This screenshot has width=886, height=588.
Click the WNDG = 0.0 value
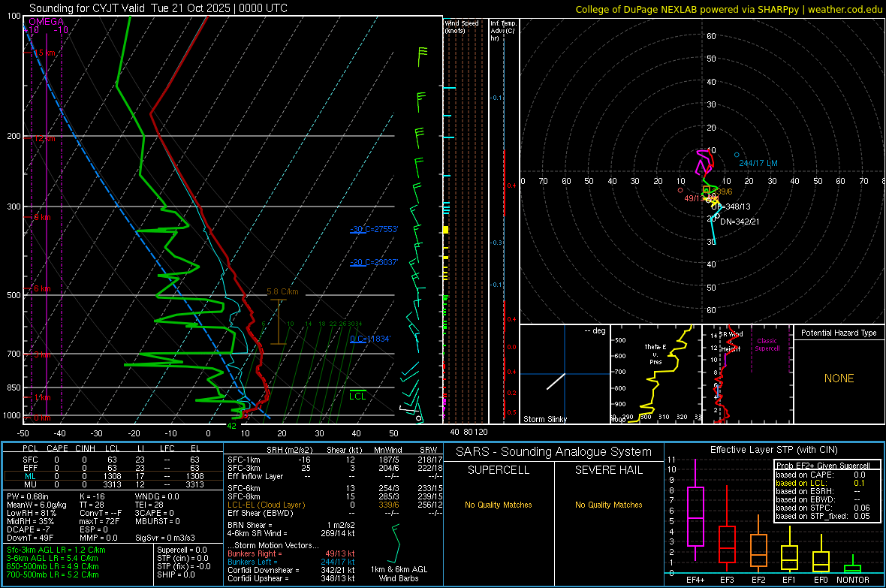tap(157, 496)
